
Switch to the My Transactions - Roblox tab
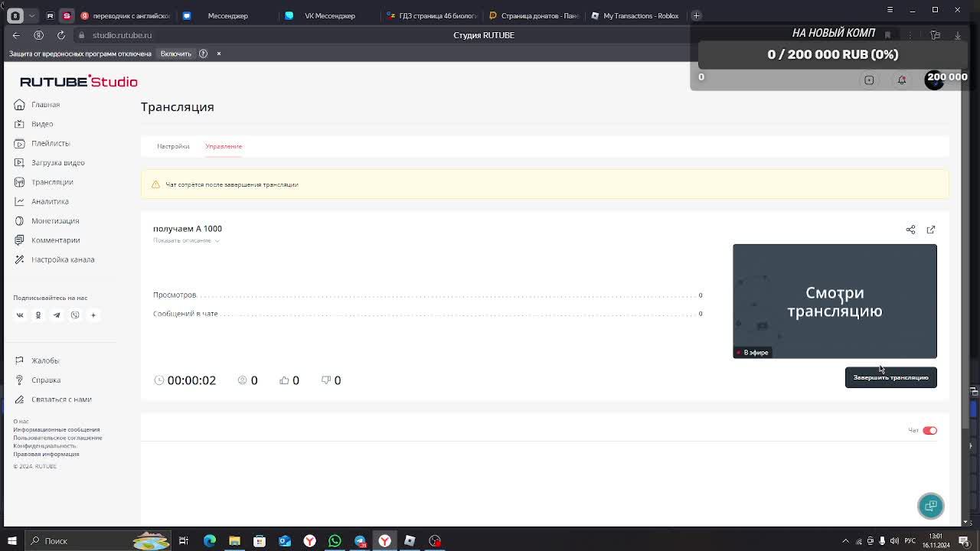(x=635, y=15)
